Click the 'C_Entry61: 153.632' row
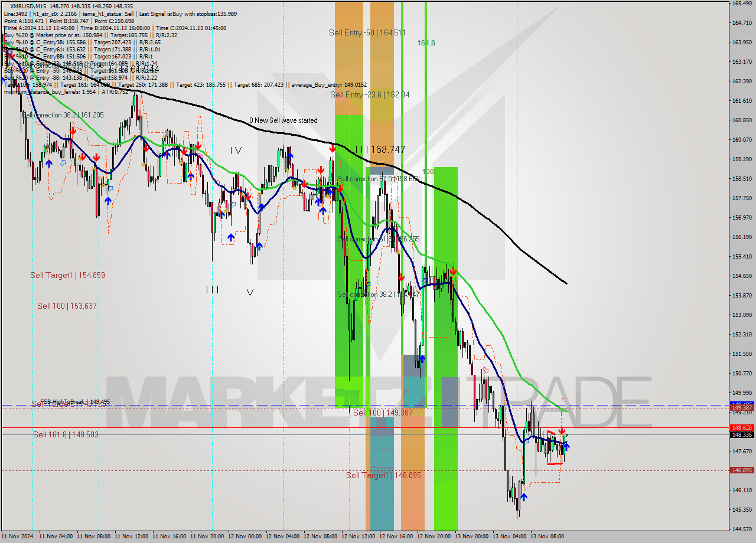756x543 pixels. click(x=82, y=49)
